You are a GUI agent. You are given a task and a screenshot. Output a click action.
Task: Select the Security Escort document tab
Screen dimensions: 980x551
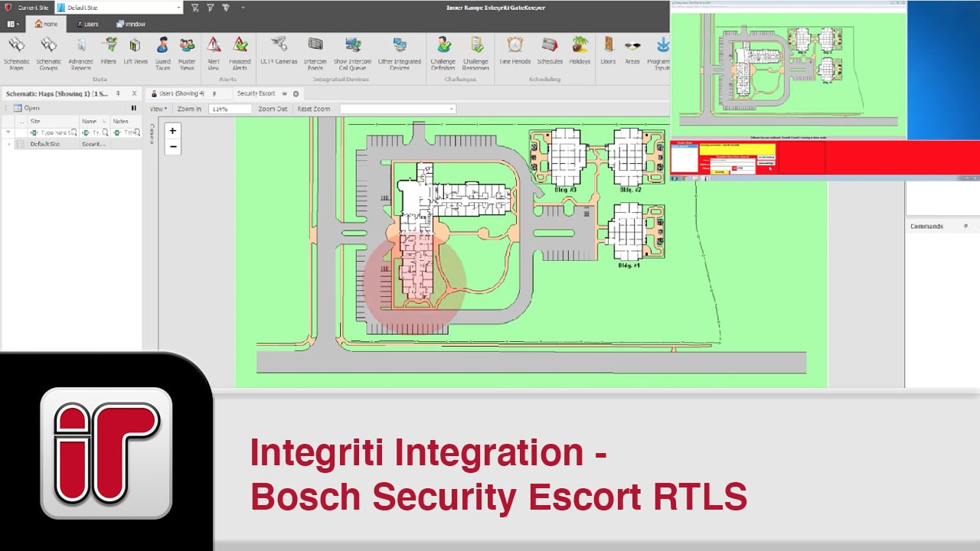[x=256, y=93]
